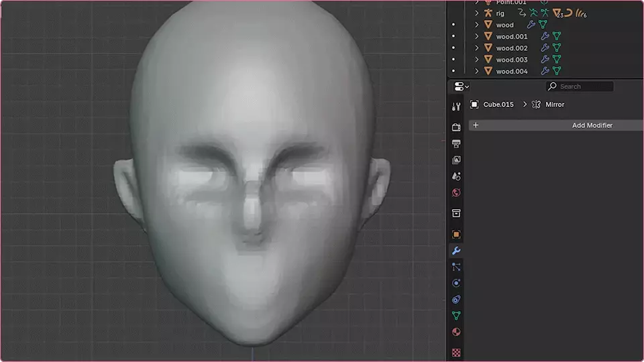Viewport: 644px width, 362px height.
Task: Click the wrench icon on wood.003 row
Action: (545, 60)
